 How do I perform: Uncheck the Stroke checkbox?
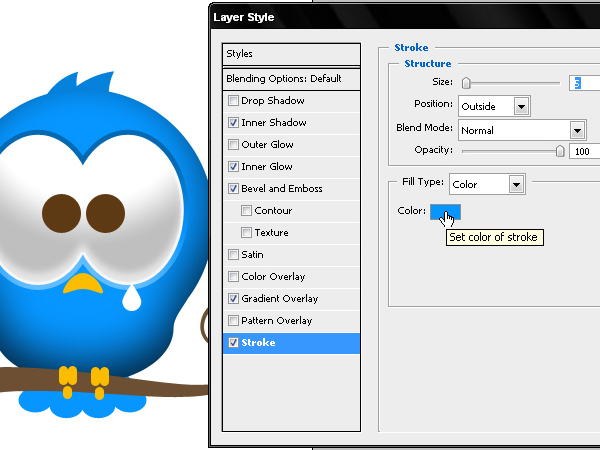pos(233,342)
